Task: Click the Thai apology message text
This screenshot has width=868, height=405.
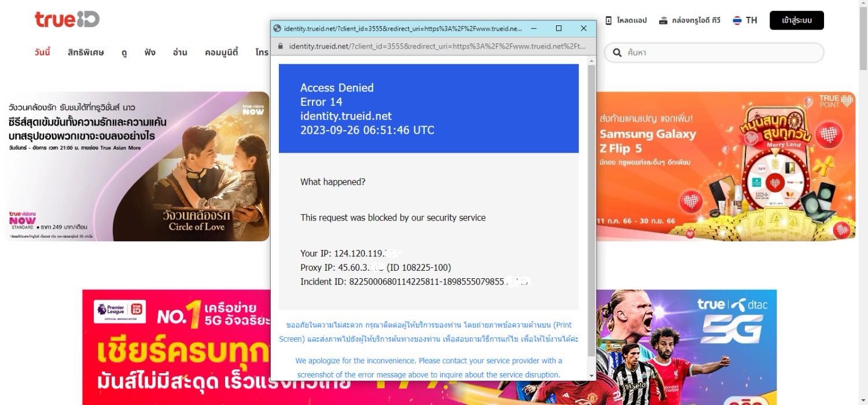Action: pyautogui.click(x=429, y=332)
